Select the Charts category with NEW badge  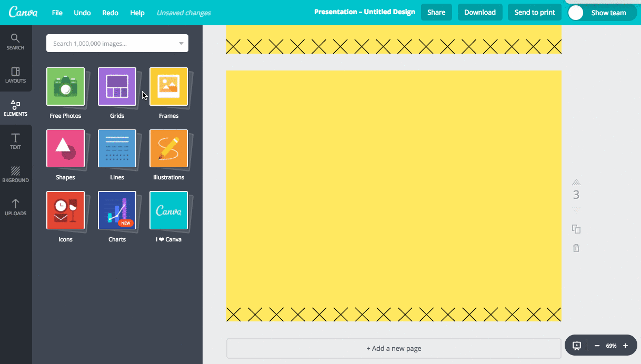click(x=117, y=210)
